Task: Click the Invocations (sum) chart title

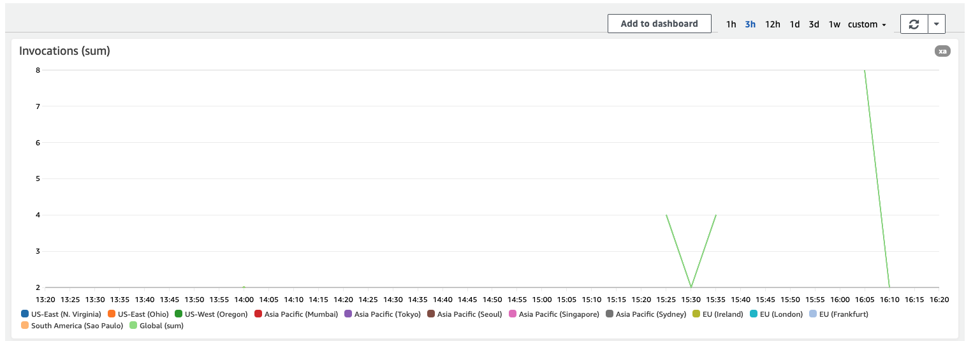Action: coord(64,51)
